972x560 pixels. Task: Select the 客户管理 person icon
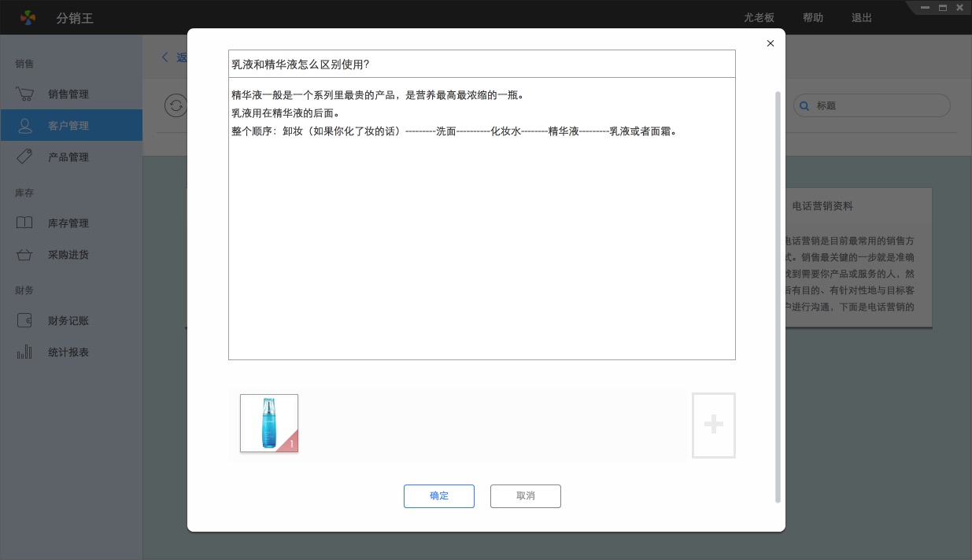click(24, 126)
